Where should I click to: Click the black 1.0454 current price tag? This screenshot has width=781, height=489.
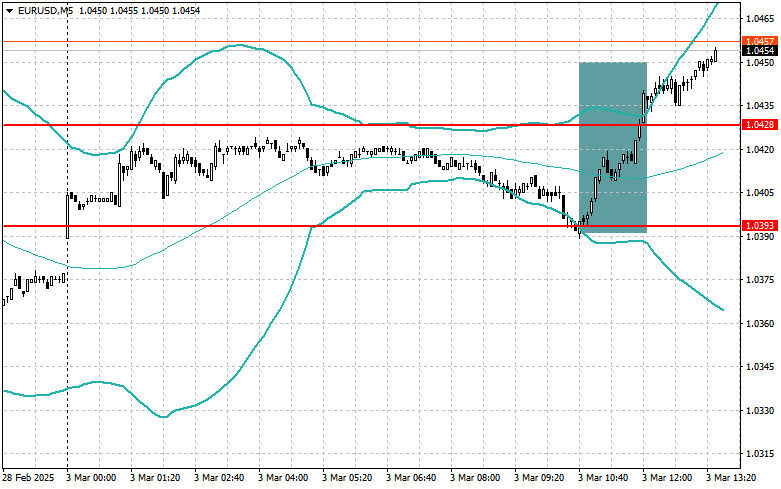759,50
